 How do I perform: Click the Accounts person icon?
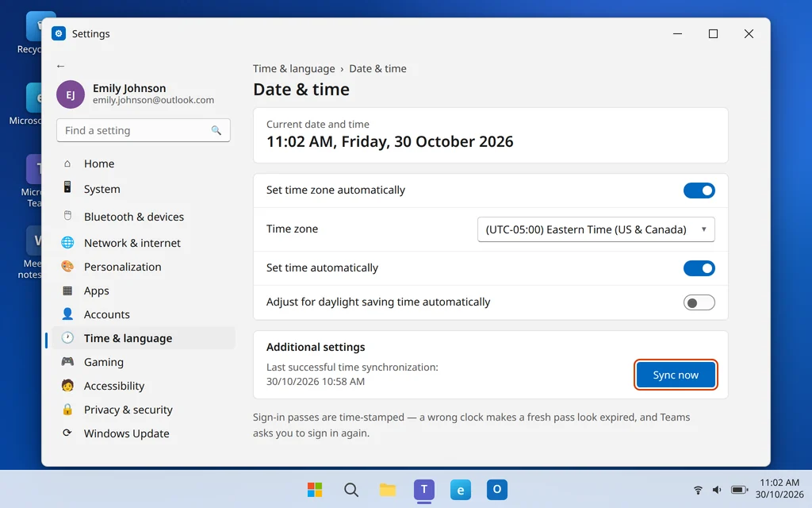click(x=67, y=314)
